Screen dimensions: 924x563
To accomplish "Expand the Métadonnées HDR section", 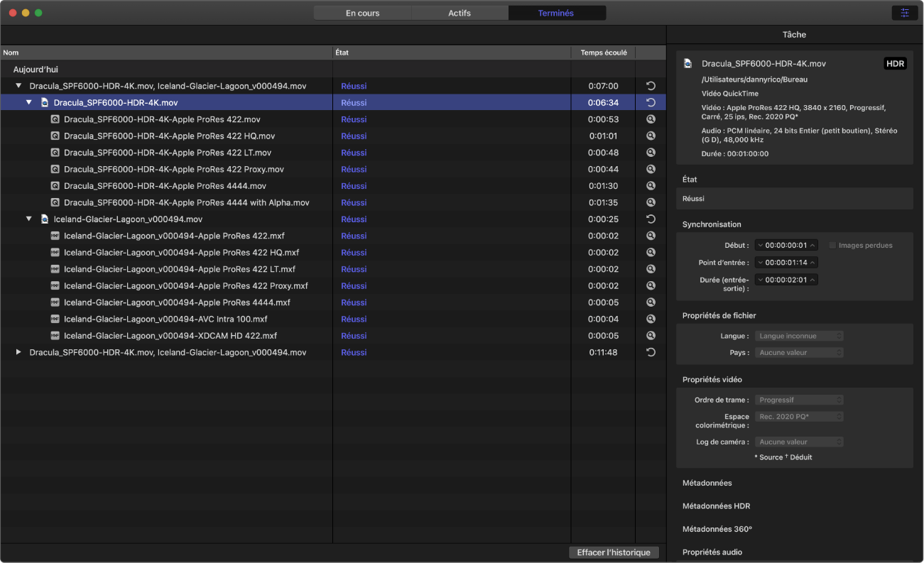I will [716, 506].
